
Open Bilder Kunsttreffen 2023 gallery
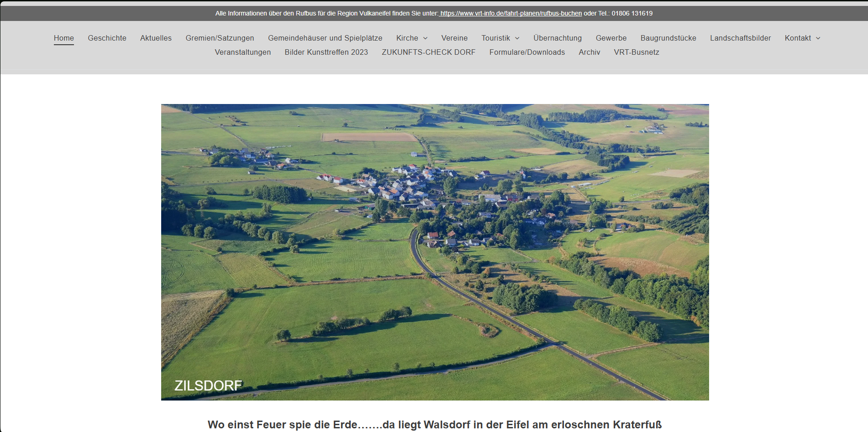(326, 52)
